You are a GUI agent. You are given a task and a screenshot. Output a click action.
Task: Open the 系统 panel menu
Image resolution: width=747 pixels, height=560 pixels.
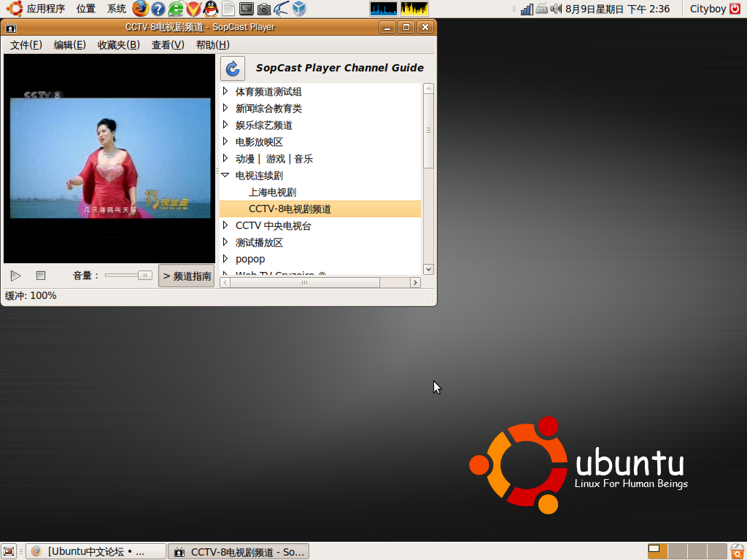[116, 9]
